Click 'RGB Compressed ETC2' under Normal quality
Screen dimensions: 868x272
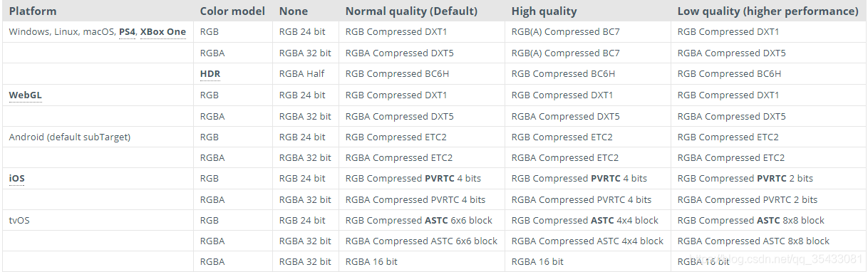[396, 137]
